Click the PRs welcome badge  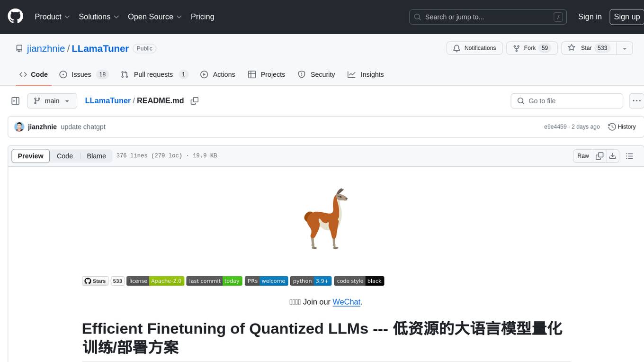pos(266,281)
